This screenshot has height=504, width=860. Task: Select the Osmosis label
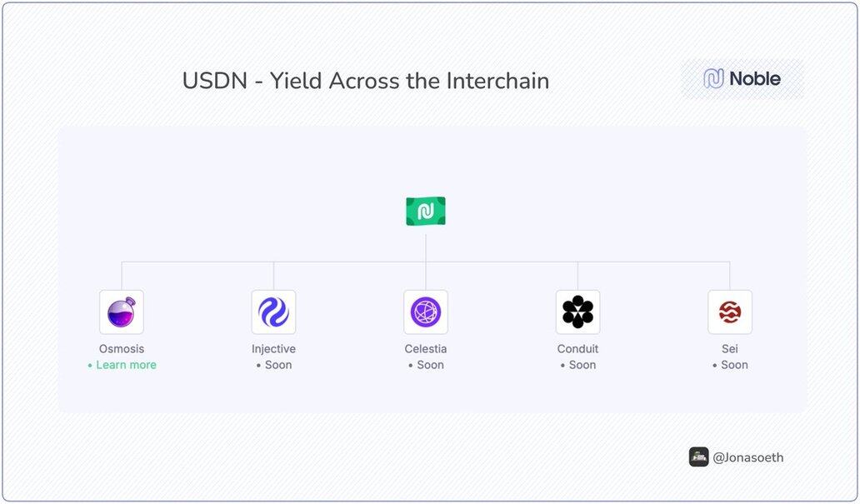click(x=122, y=349)
